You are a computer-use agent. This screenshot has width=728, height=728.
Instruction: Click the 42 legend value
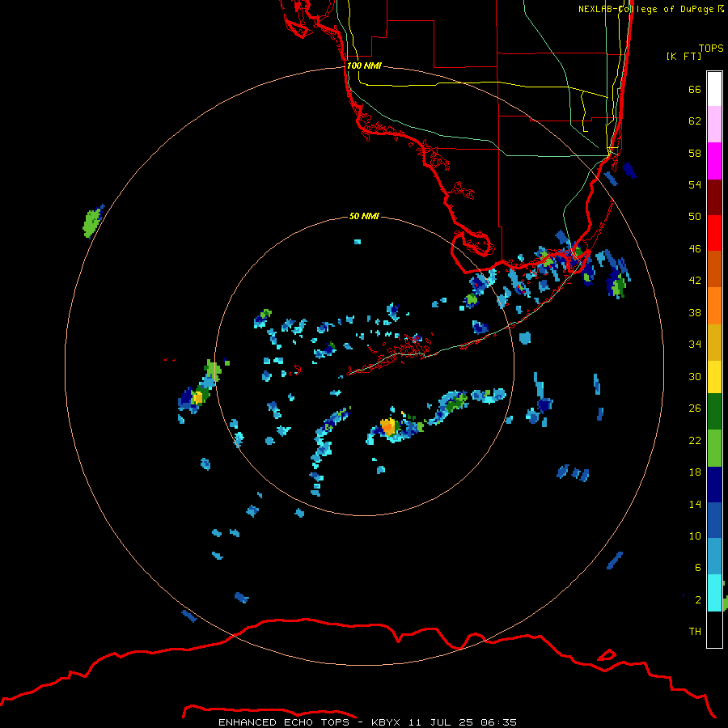point(695,280)
